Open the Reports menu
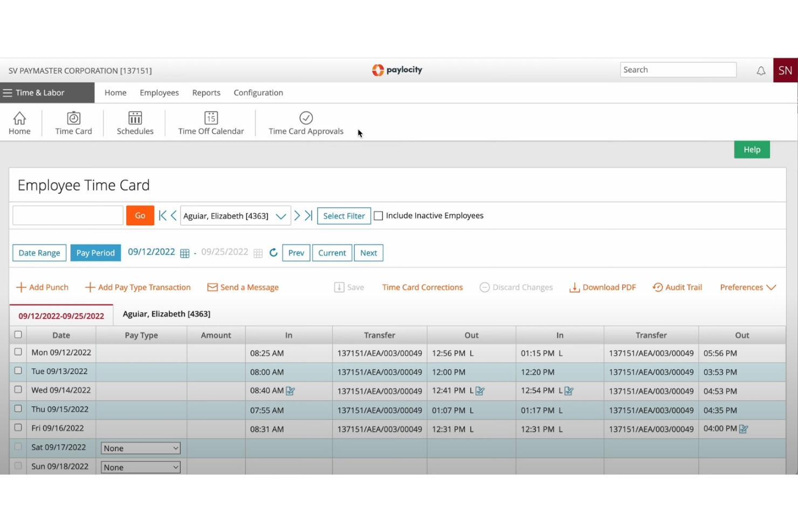798x532 pixels. coord(206,93)
